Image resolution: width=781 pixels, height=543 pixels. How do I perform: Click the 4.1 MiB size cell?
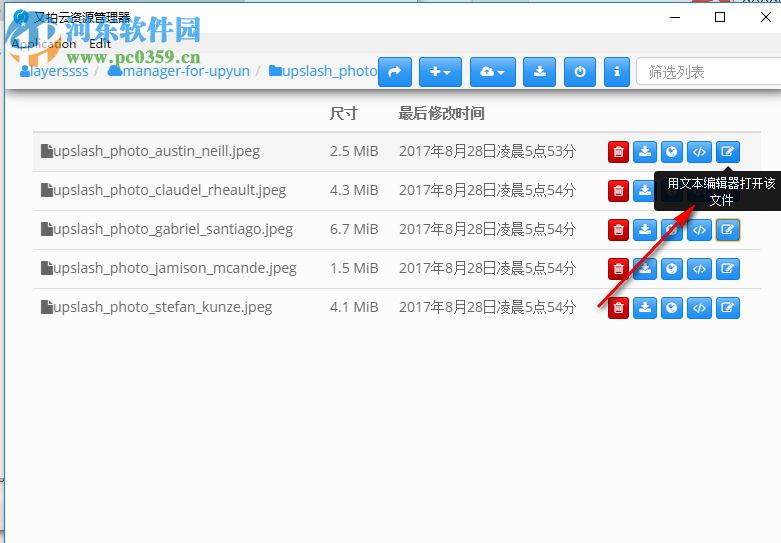point(354,307)
